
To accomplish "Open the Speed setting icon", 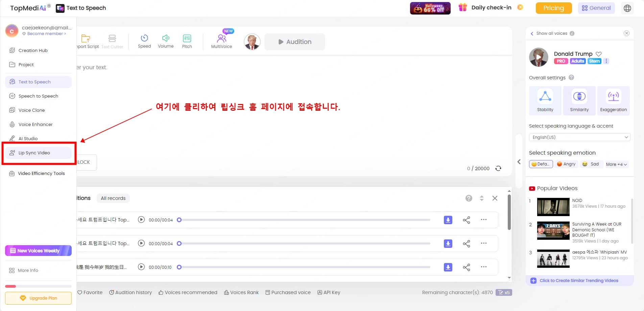I will point(144,38).
